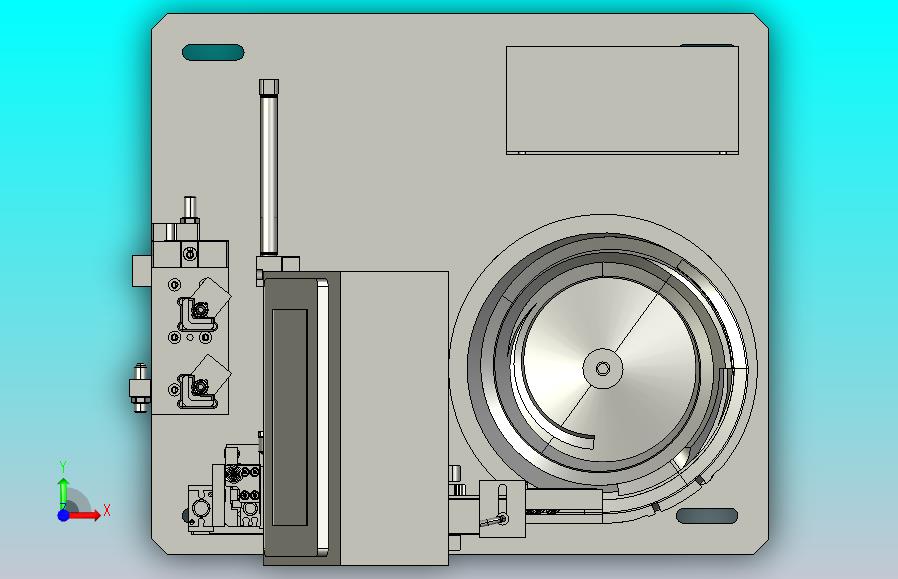Click the green Y axis arrow of triad
This screenshot has width=898, height=579.
tap(64, 493)
